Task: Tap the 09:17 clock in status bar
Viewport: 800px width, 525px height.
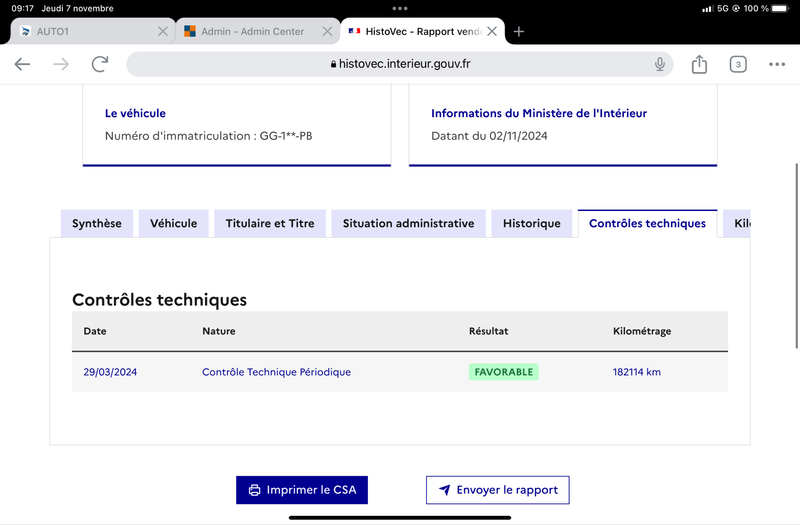Action: [x=22, y=8]
